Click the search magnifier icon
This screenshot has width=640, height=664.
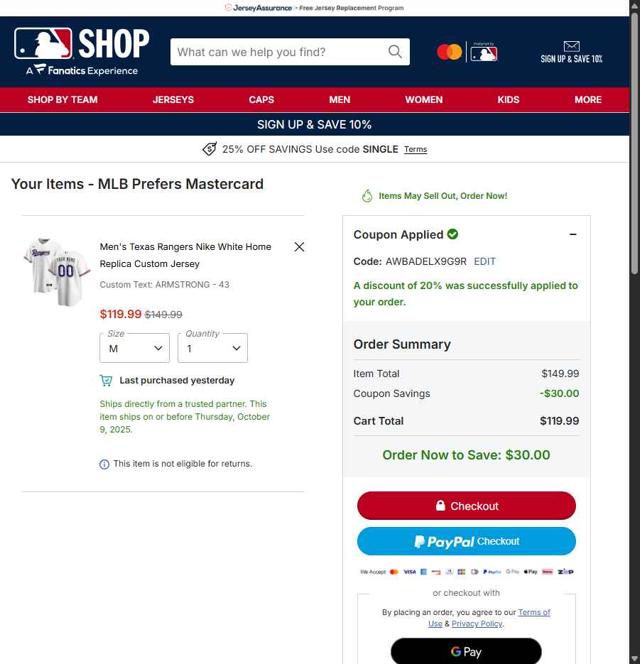pos(395,52)
